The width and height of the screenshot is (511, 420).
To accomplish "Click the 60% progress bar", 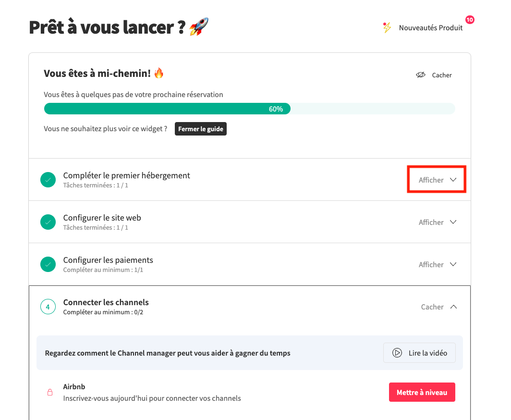I will [249, 109].
